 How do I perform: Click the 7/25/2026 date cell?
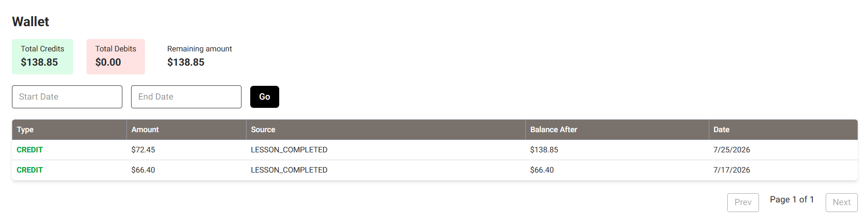731,150
